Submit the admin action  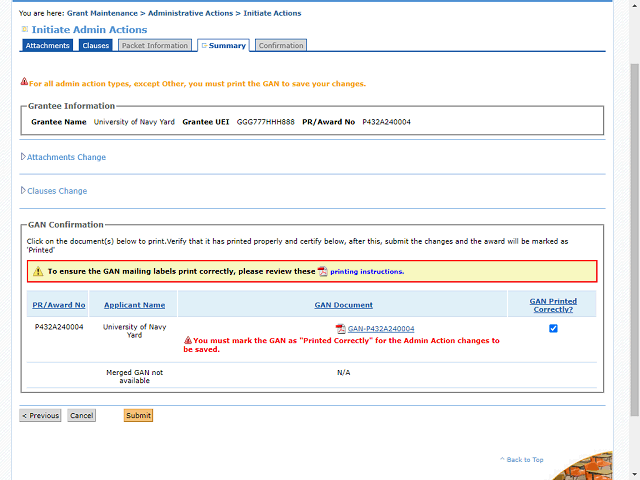[138, 416]
